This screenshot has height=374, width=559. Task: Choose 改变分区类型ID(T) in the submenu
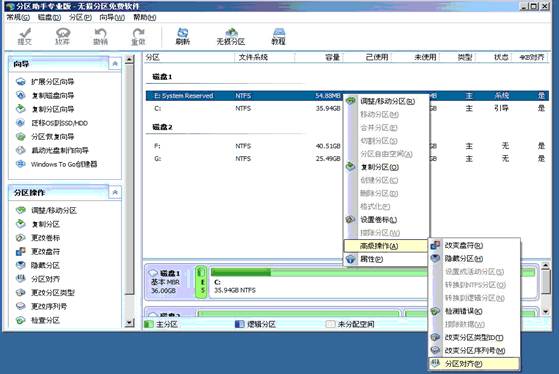point(475,337)
